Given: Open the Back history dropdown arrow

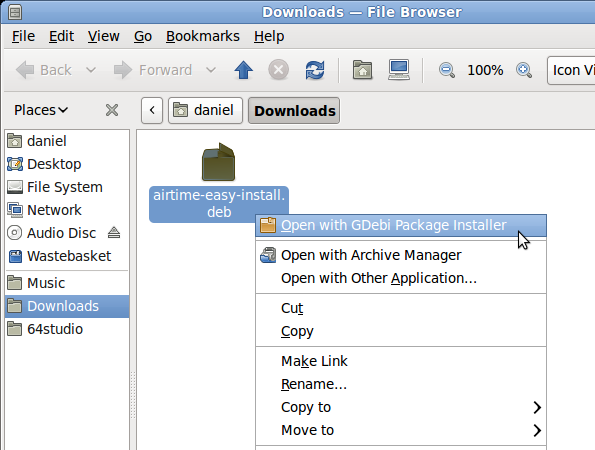Looking at the screenshot, I should 91,70.
